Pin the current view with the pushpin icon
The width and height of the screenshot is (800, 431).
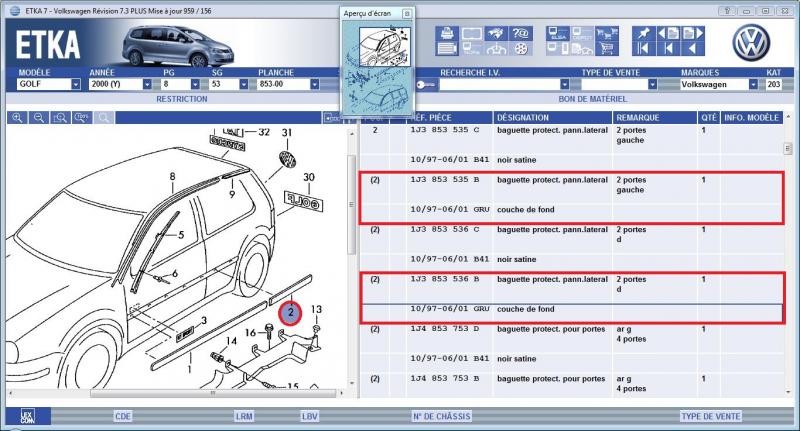point(644,33)
